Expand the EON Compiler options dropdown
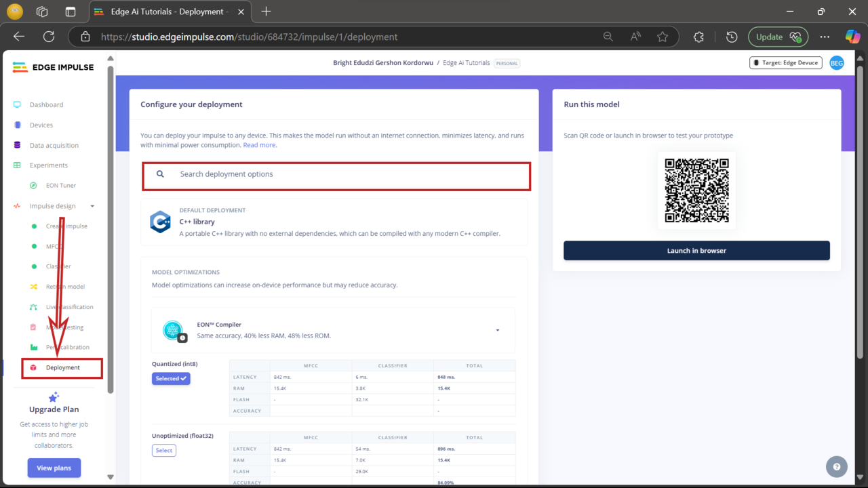Image resolution: width=868 pixels, height=488 pixels. coord(497,330)
